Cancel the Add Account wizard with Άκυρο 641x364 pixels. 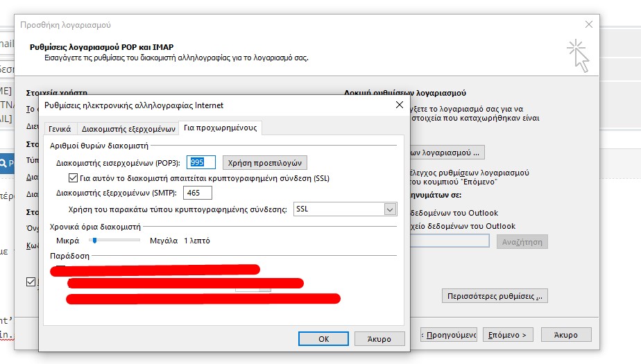pos(566,335)
